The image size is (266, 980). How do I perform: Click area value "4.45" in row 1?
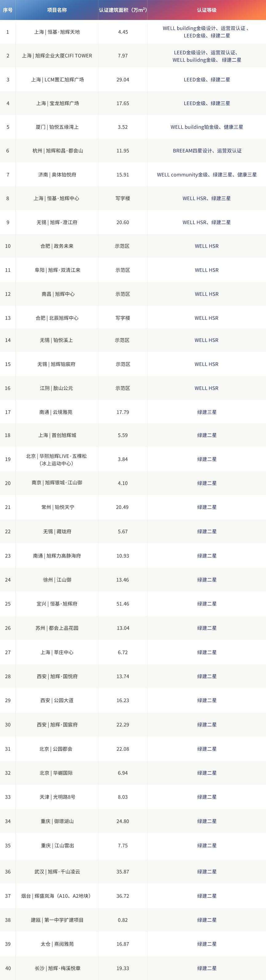pos(123,32)
